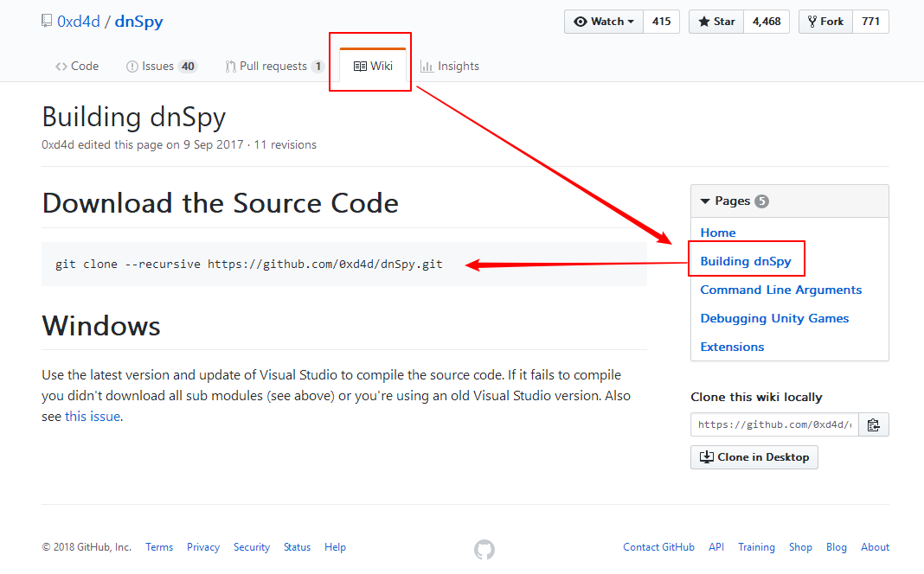Go to the Pull requests tab
The height and width of the screenshot is (574, 924).
click(x=274, y=67)
